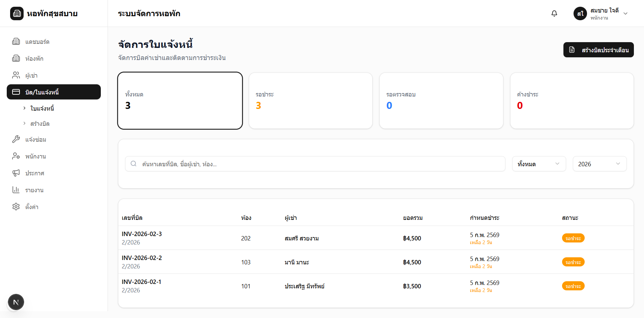
Task: Expand the ใบแจ้งหนี้ submenu chevron
Action: pyautogui.click(x=24, y=108)
